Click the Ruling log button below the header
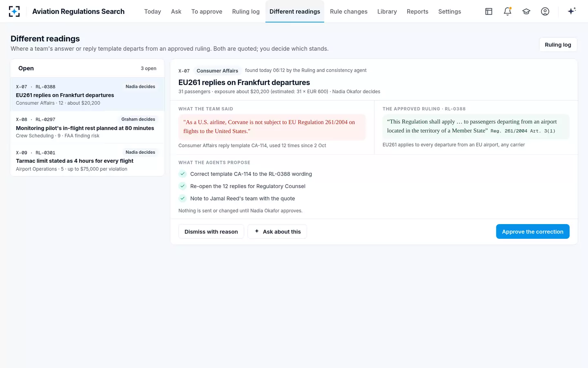 click(x=558, y=45)
